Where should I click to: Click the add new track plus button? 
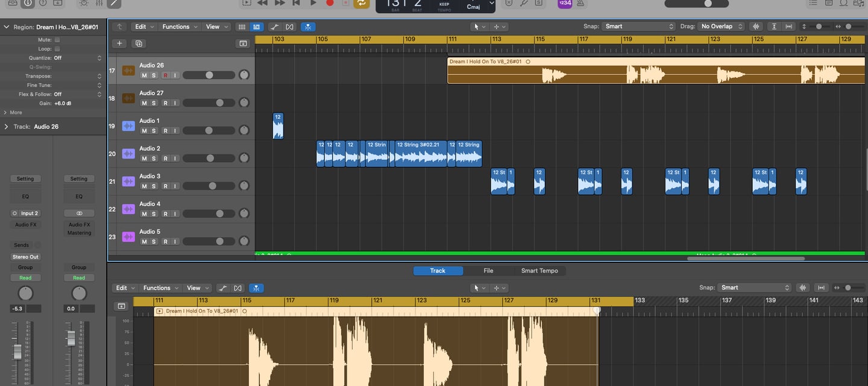tap(119, 43)
